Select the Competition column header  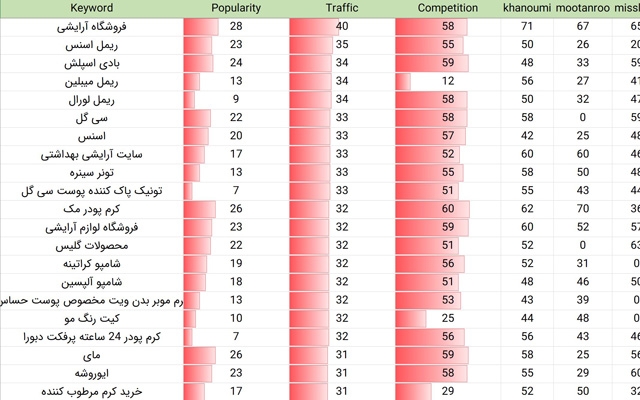[447, 8]
